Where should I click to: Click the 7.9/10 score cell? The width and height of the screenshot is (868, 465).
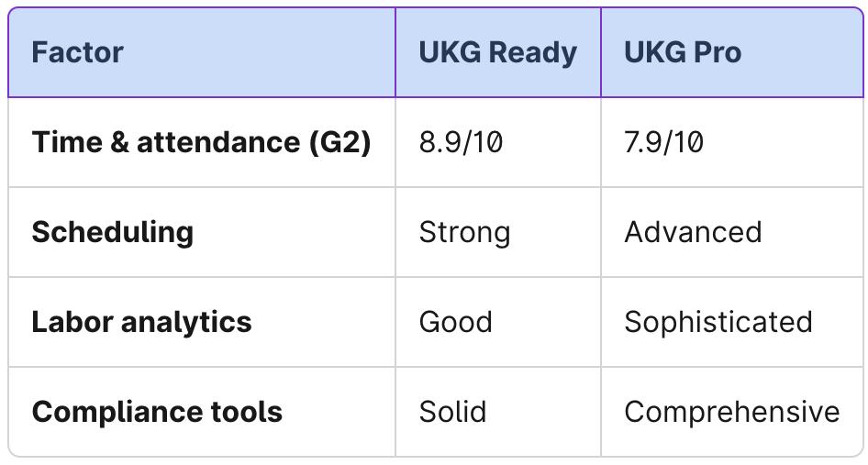tap(664, 142)
